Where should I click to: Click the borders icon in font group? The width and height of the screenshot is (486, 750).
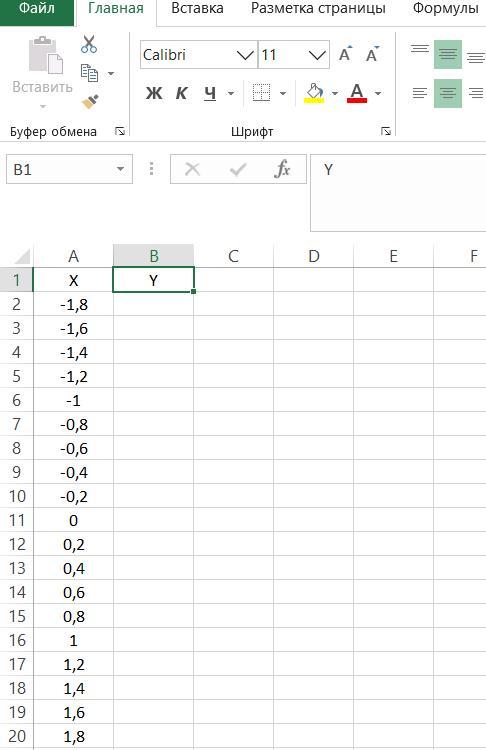coord(262,93)
